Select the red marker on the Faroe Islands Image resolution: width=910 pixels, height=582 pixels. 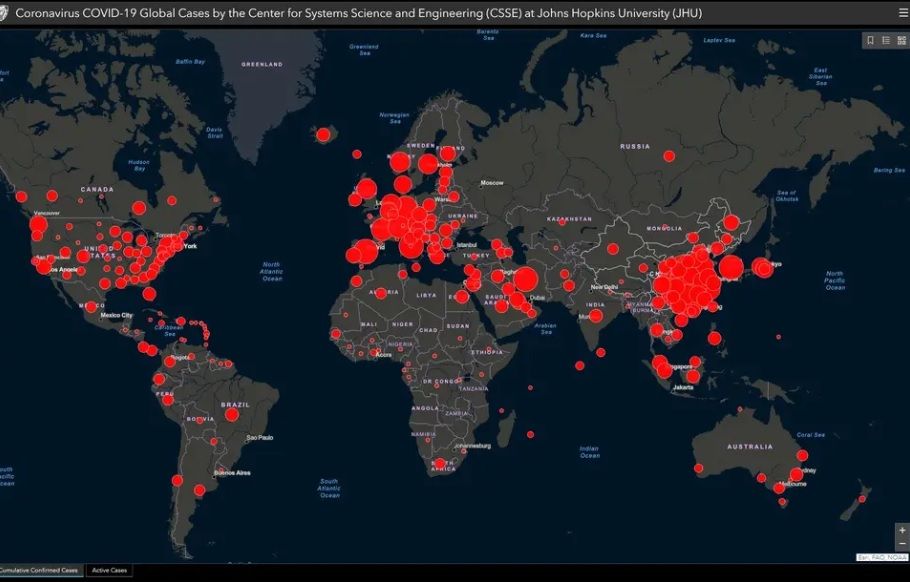(357, 154)
